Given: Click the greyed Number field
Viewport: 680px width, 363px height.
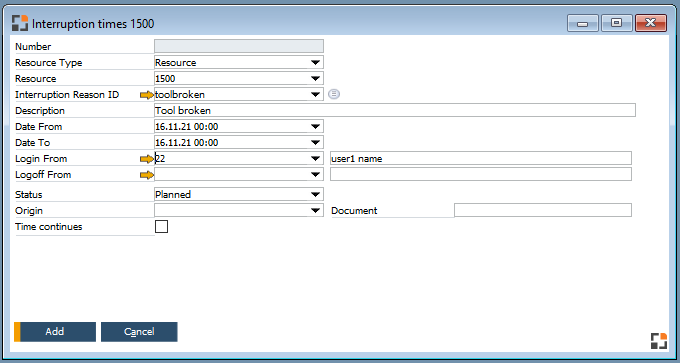Looking at the screenshot, I should [x=239, y=46].
